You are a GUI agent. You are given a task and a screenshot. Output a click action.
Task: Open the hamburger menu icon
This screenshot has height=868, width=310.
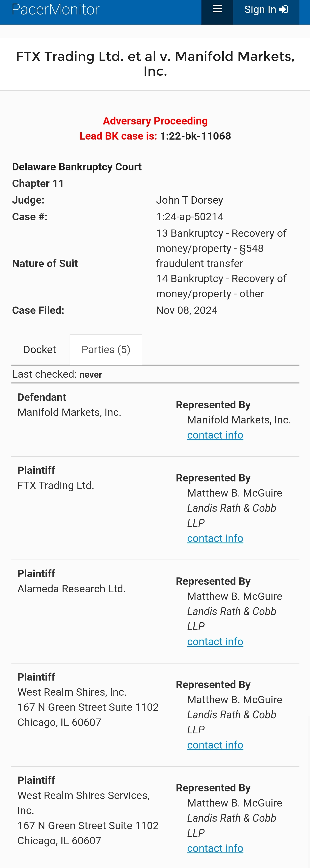point(217,9)
